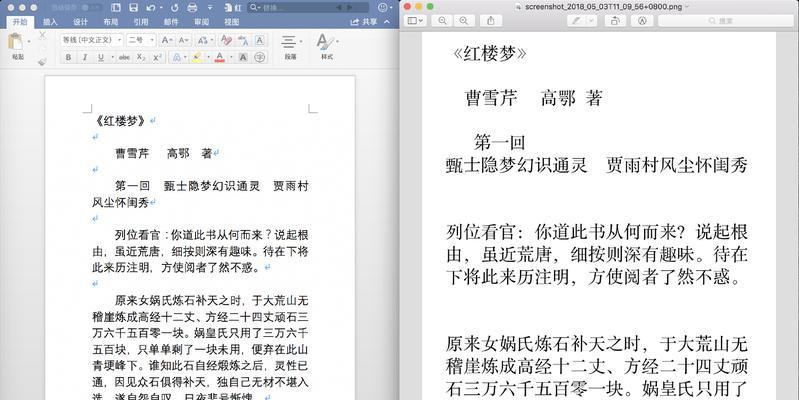799x400 pixels.
Task: Click the Markup toolbar button in Preview
Action: click(x=642, y=20)
